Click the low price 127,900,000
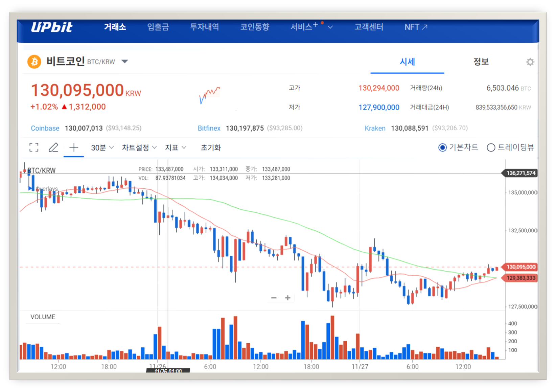This screenshot has width=556, height=392. click(x=379, y=107)
